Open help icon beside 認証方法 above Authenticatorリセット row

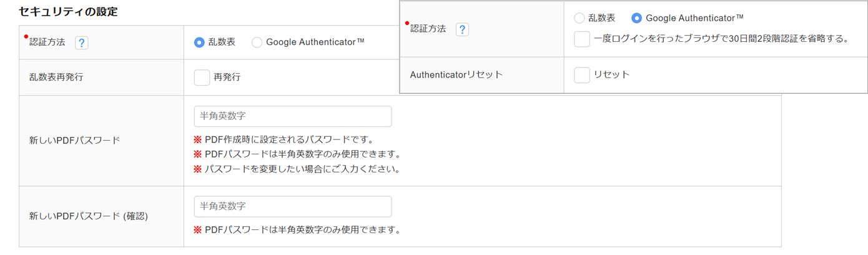462,29
